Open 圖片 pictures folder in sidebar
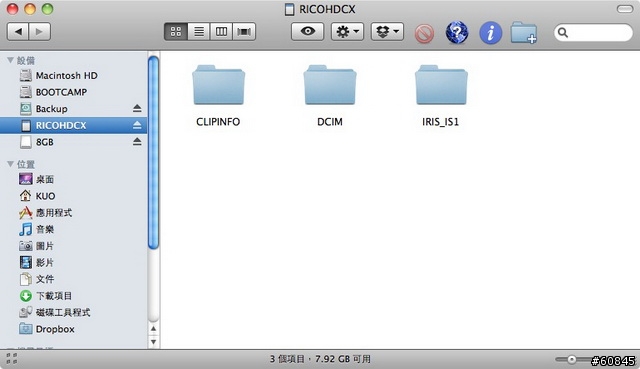 (x=73, y=246)
